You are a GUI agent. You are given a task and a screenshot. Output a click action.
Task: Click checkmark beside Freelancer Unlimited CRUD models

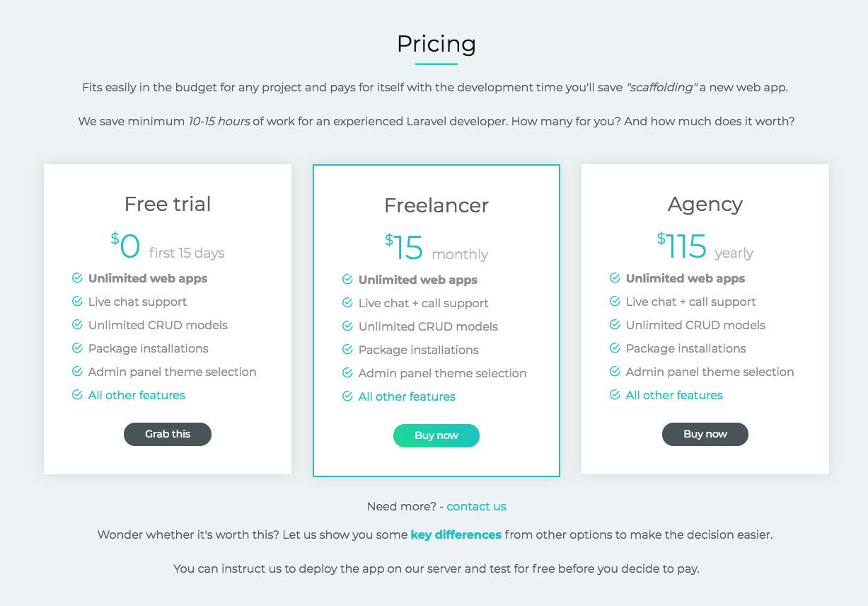click(347, 326)
